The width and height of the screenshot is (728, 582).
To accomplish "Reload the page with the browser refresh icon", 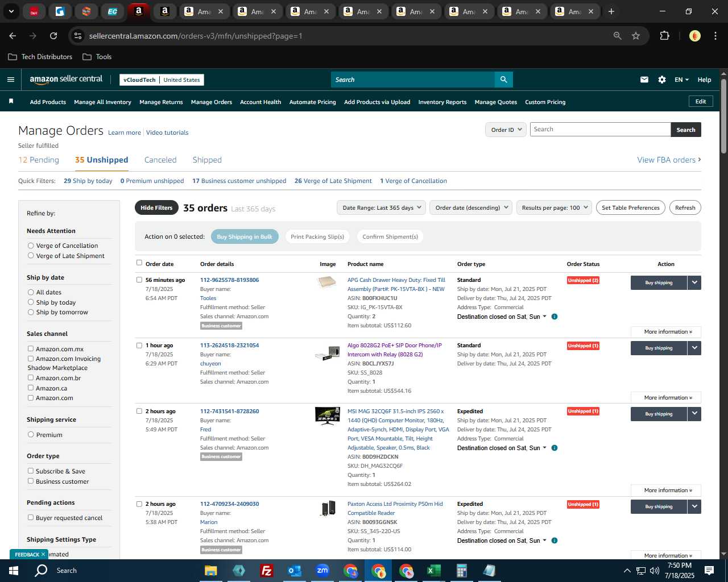I will coord(53,36).
